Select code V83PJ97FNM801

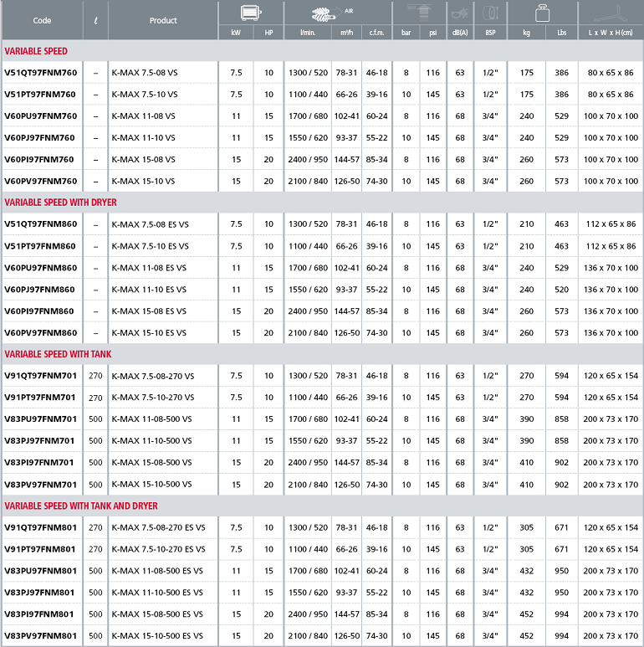[x=39, y=593]
